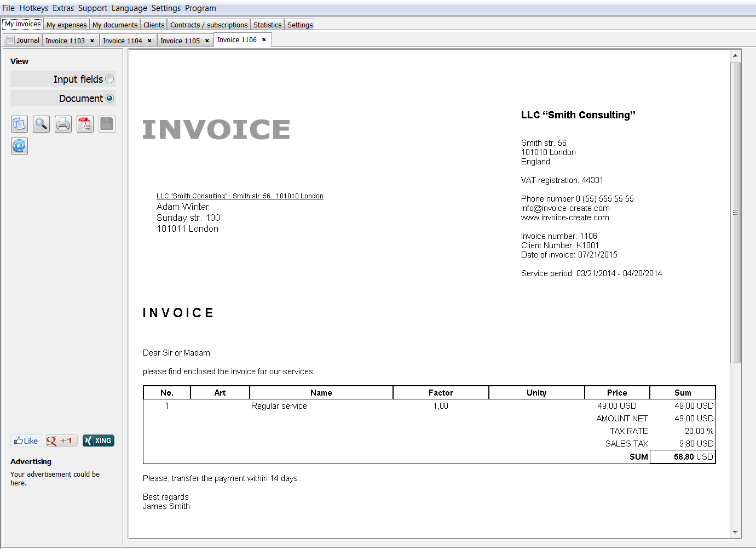Open the magnifying glass preview tool

41,124
